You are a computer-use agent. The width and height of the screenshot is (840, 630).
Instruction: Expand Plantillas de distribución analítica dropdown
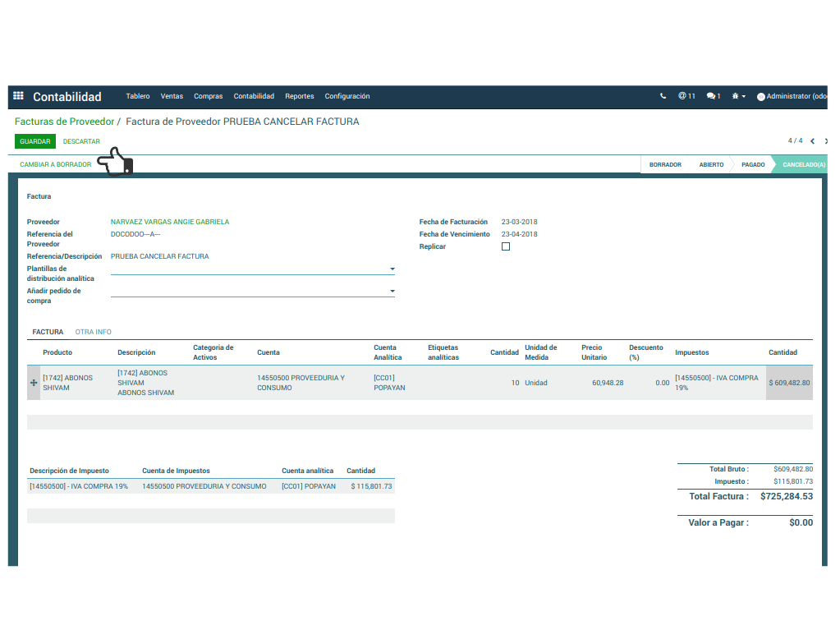click(x=392, y=269)
